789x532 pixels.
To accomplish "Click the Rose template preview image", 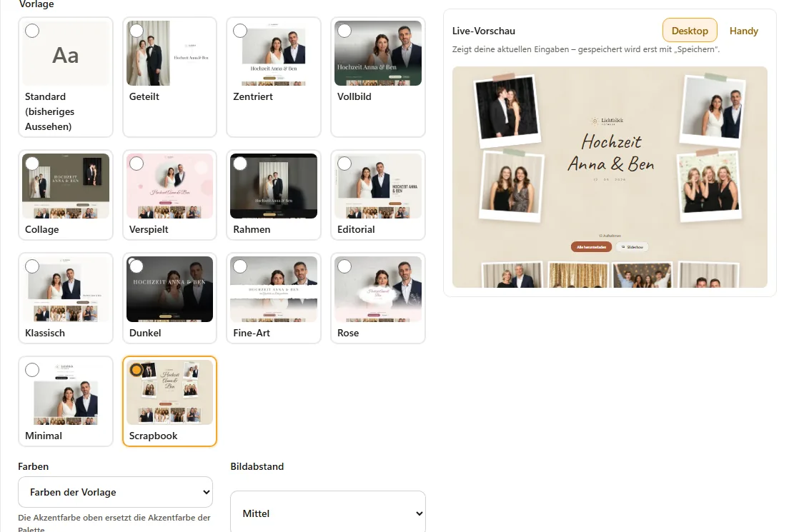I will click(378, 289).
